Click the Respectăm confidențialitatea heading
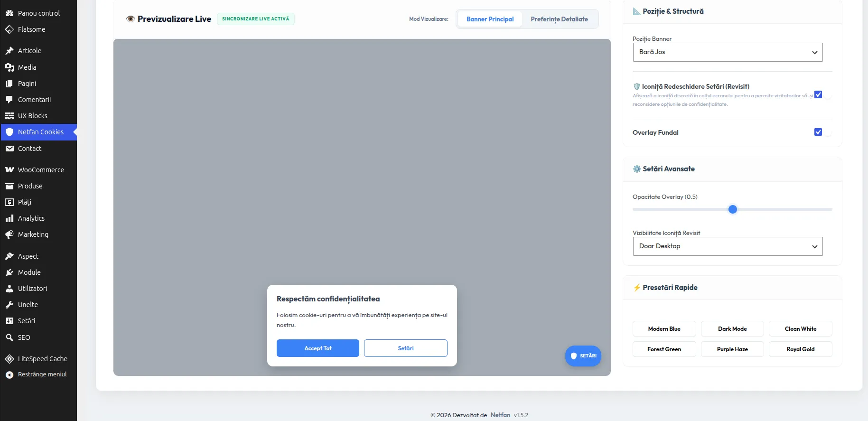This screenshot has height=421, width=868. 328,299
